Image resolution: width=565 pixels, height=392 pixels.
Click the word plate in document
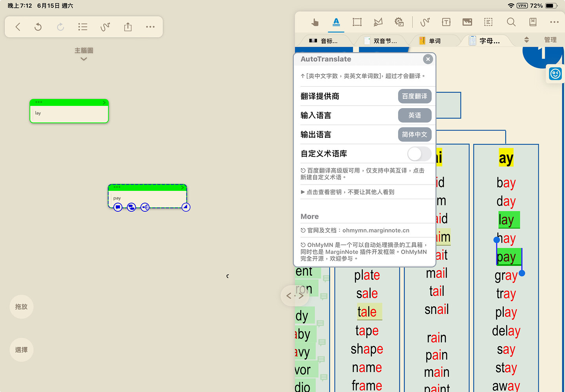(367, 275)
